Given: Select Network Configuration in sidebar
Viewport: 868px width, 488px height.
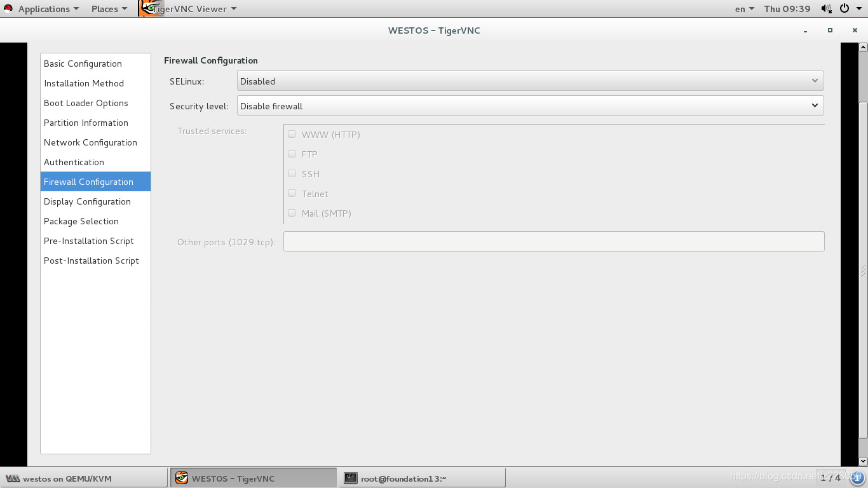Looking at the screenshot, I should click(x=95, y=142).
